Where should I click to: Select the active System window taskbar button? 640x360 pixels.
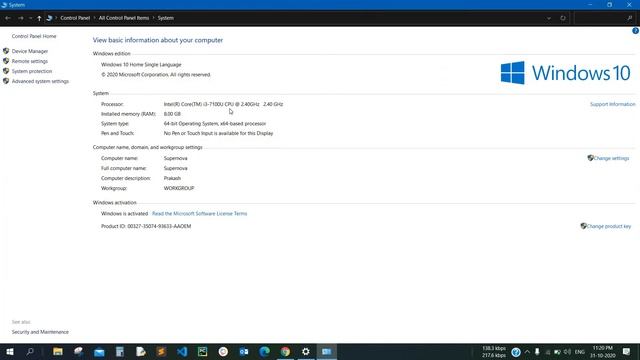click(327, 351)
